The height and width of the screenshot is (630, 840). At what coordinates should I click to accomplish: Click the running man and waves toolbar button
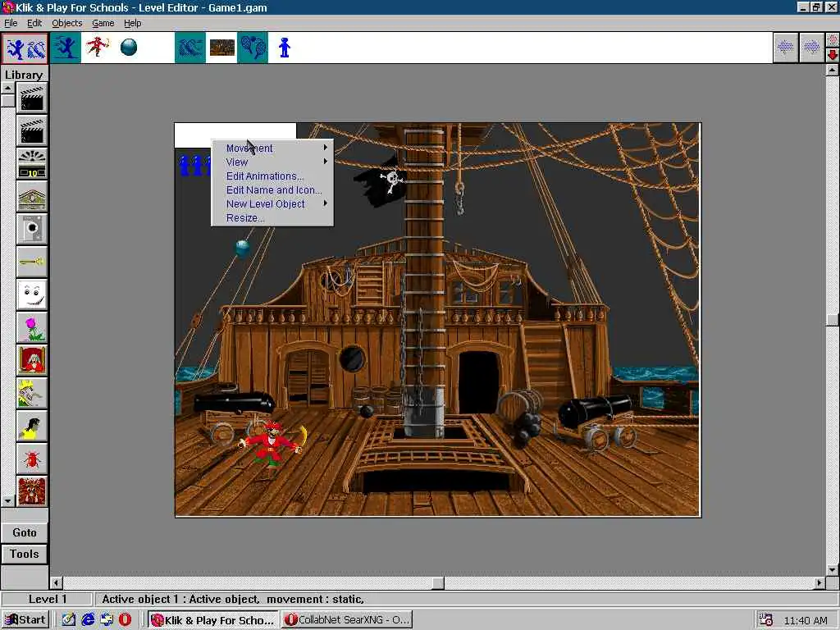tap(25, 48)
